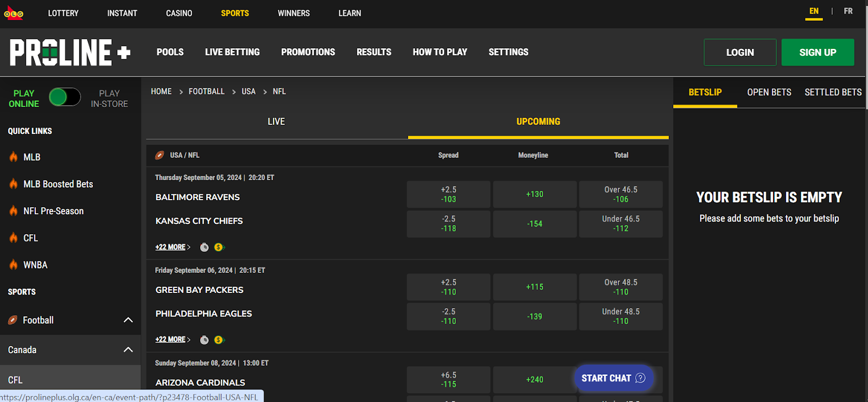Open RESULTS page

tap(374, 52)
